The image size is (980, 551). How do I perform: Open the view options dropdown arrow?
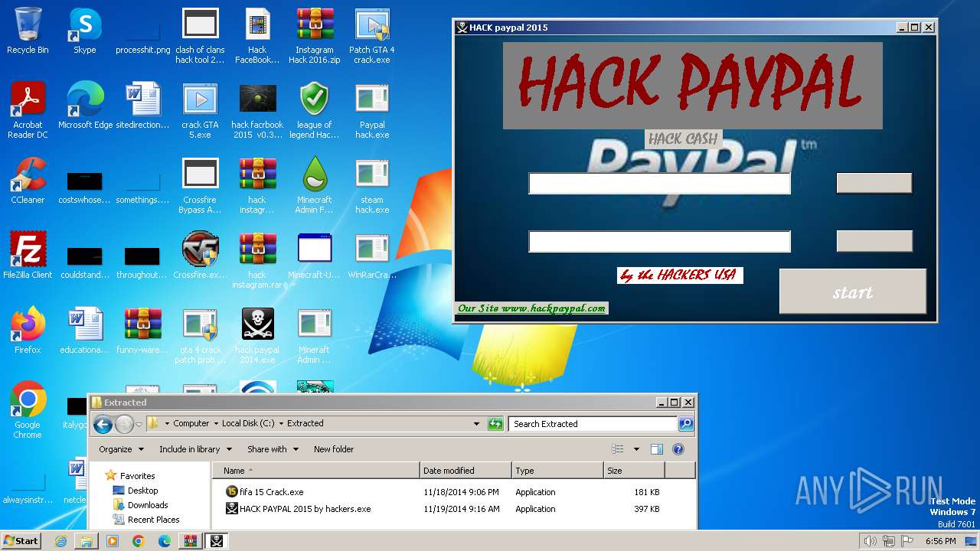click(x=636, y=449)
